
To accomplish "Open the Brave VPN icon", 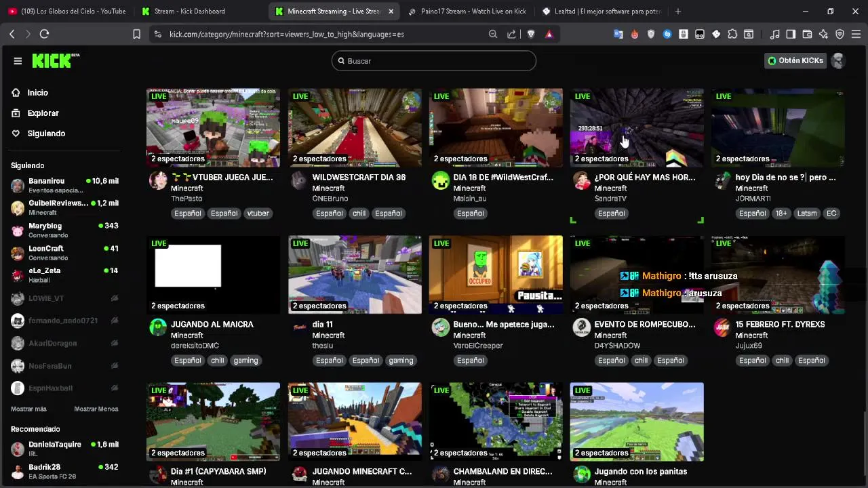I will coord(840,34).
